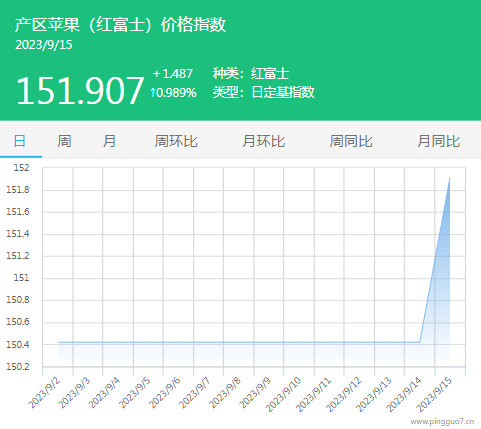Click the 2023/9/15 peak data point
Image resolution: width=481 pixels, height=429 pixels.
point(450,178)
